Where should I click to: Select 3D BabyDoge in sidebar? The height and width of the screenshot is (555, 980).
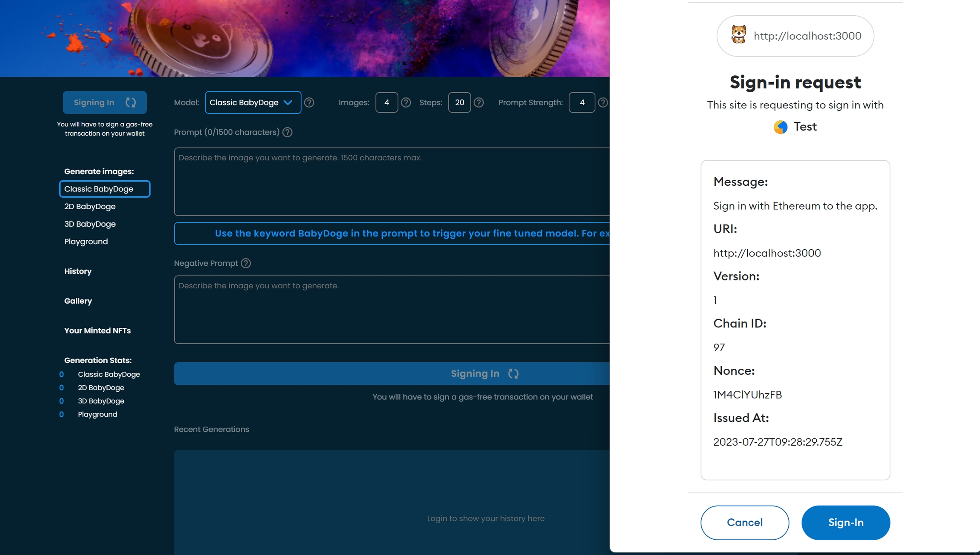coord(90,224)
